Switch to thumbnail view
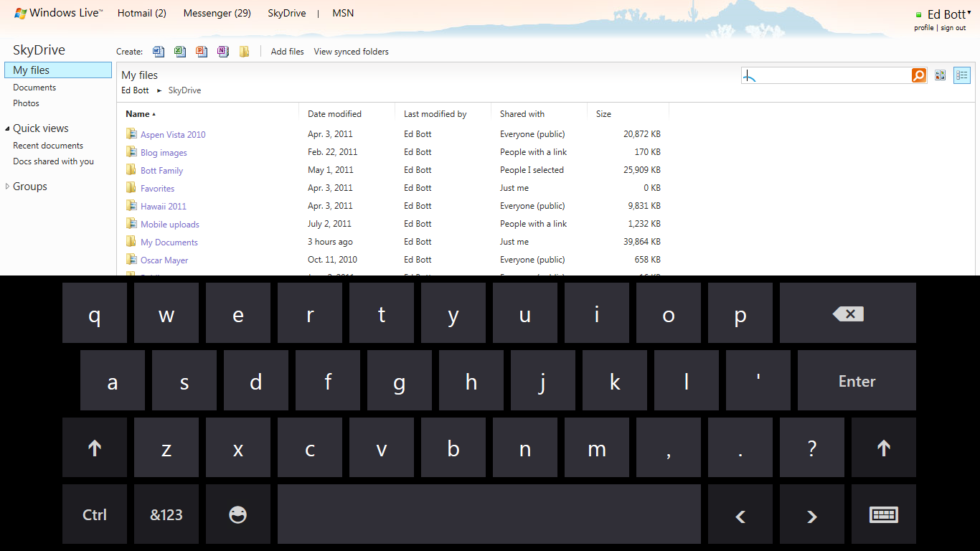 [x=940, y=75]
